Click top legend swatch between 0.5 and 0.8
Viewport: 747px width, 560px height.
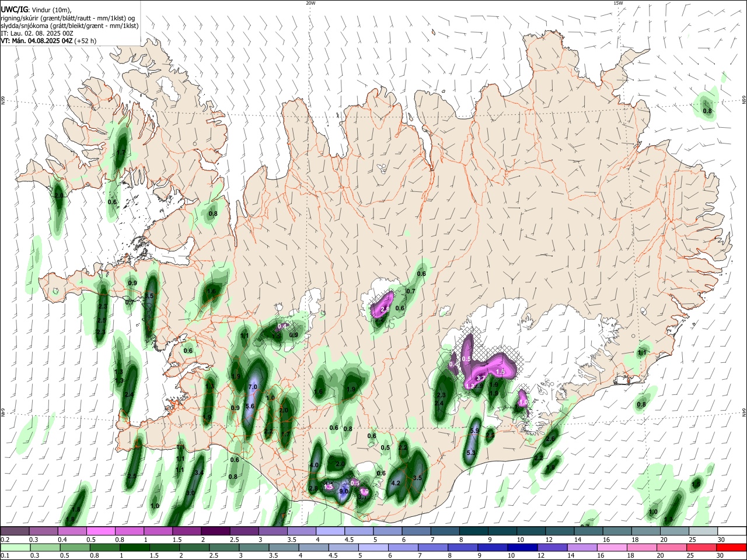coord(101,531)
